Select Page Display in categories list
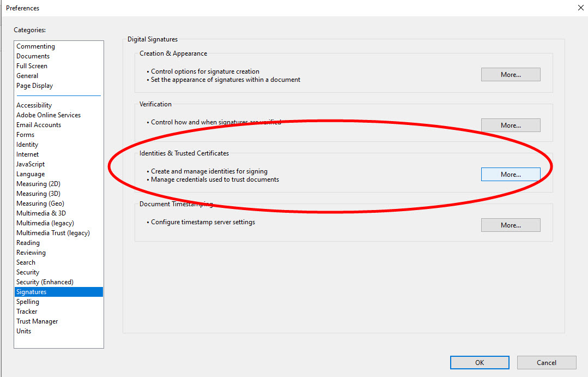This screenshot has height=377, width=588. tap(34, 86)
